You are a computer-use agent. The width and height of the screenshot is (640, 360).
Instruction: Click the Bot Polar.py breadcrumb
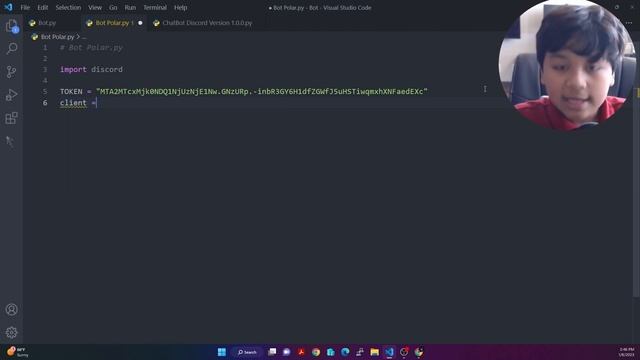(58, 37)
